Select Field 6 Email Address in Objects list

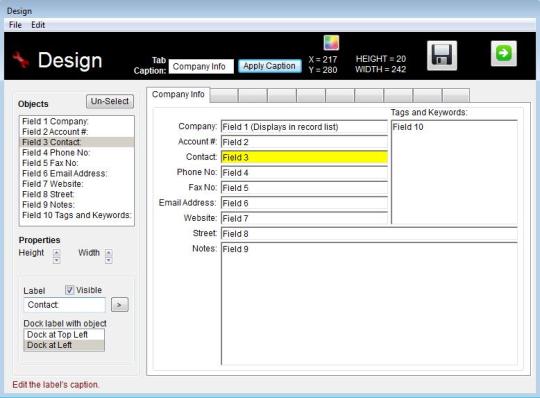click(76, 174)
